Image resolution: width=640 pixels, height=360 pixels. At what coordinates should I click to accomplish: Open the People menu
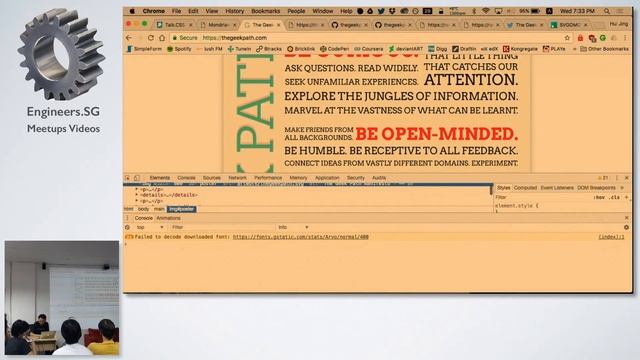(x=296, y=11)
